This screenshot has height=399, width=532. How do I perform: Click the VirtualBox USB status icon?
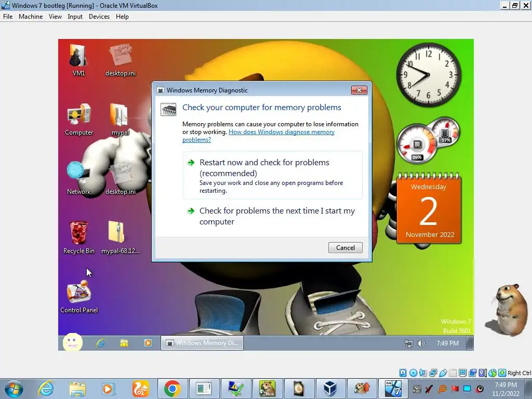(443, 373)
